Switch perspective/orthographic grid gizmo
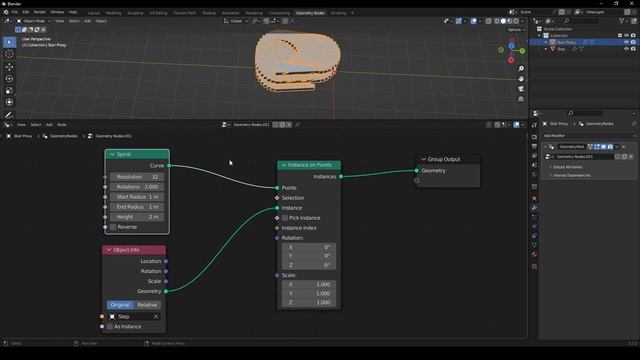 coord(521,99)
